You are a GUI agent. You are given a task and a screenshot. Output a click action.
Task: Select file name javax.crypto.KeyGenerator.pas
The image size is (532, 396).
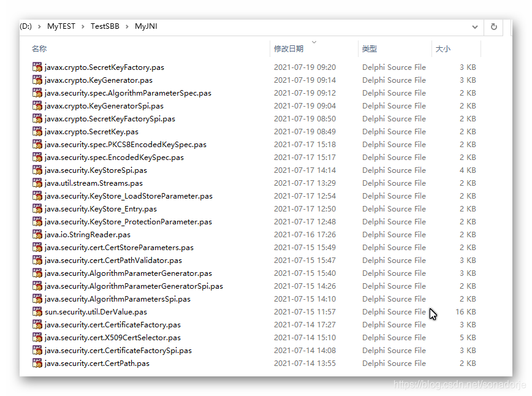(x=99, y=80)
